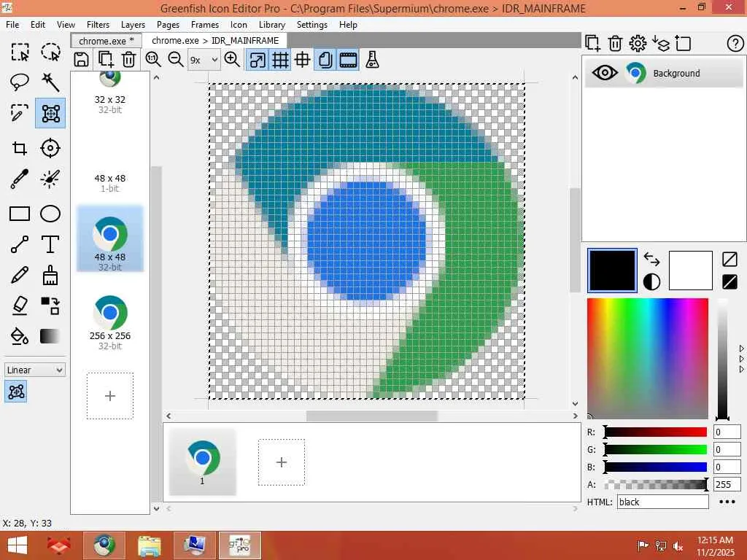
Task: Toggle the fit-to-window arrow button
Action: pyautogui.click(x=258, y=60)
